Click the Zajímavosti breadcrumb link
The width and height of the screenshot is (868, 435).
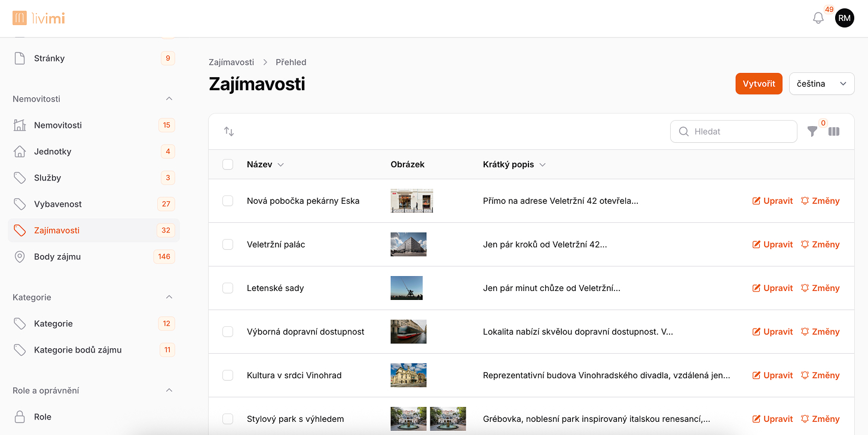coord(231,62)
